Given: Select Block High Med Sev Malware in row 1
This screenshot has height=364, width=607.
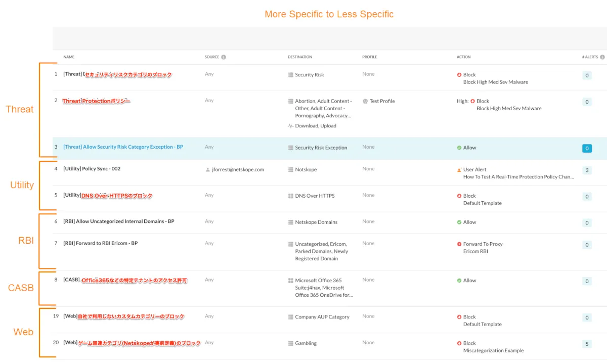Looking at the screenshot, I should click(496, 82).
